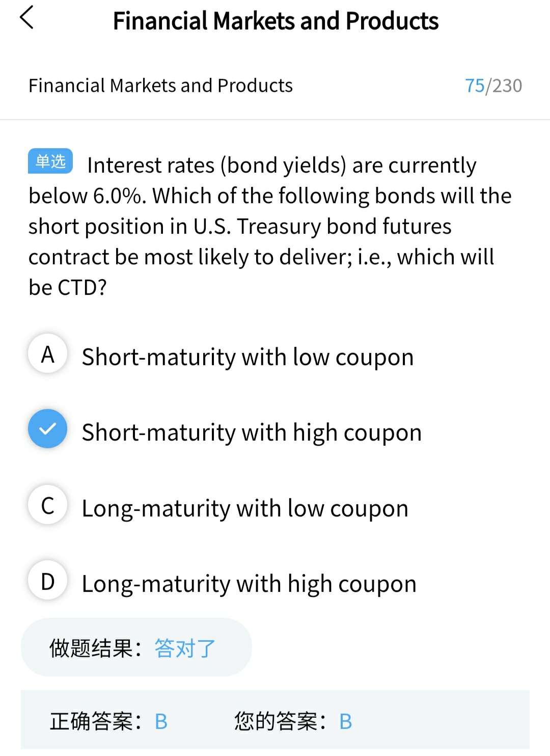The width and height of the screenshot is (550, 756).
Task: Tap the 答对了 result text
Action: coord(185,649)
